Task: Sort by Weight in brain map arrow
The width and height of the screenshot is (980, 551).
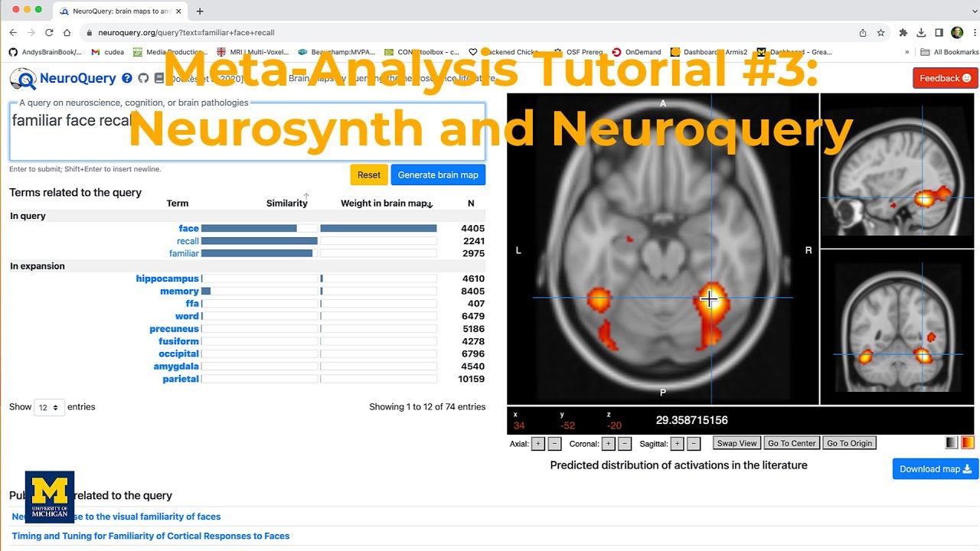Action: 430,204
